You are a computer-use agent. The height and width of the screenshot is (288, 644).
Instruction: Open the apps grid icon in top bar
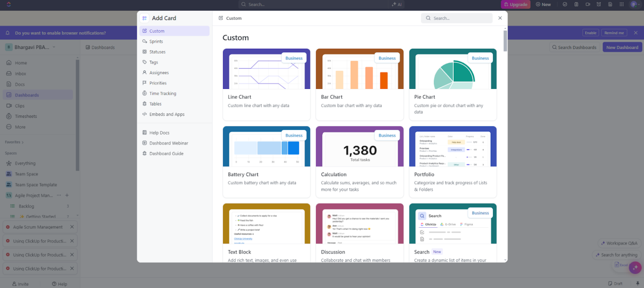[621, 4]
